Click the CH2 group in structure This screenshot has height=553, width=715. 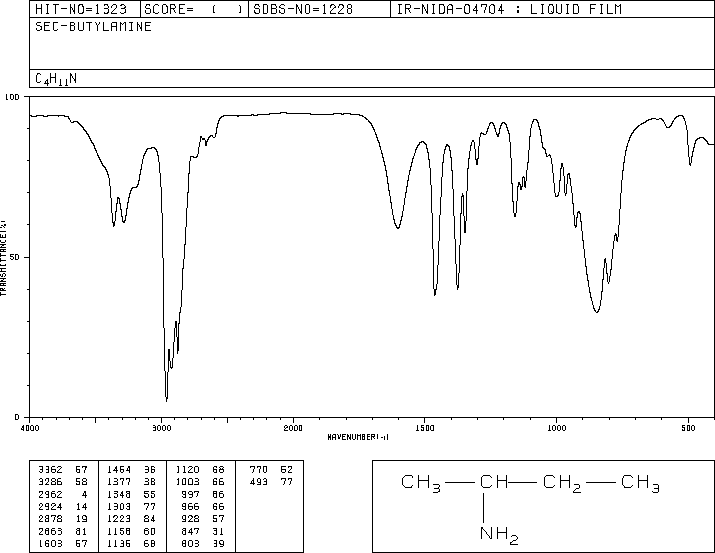click(562, 483)
